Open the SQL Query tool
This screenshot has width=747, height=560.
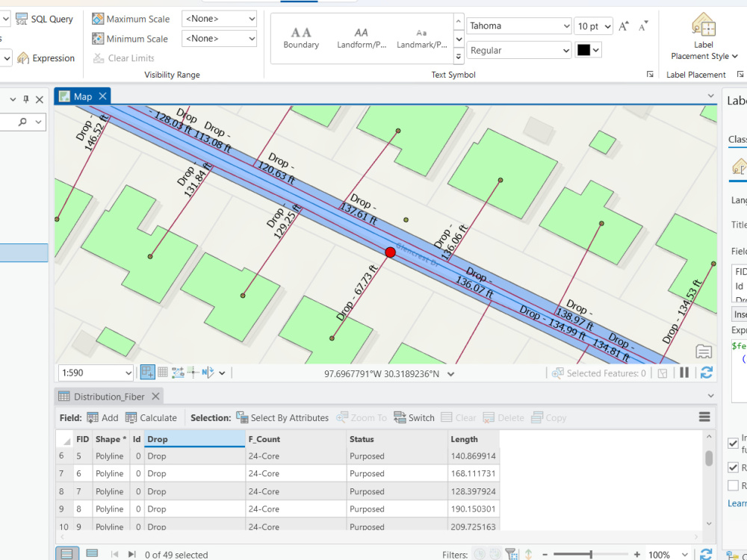pyautogui.click(x=44, y=19)
